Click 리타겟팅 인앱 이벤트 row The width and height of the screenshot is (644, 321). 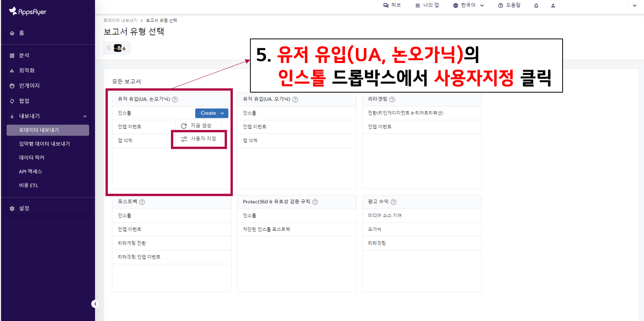point(172,257)
